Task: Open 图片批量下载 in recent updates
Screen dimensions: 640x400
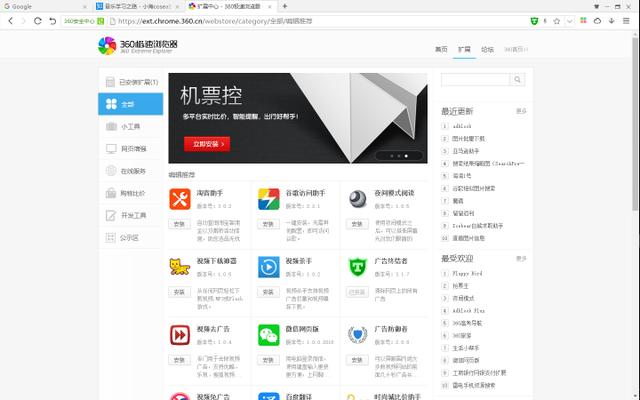Action: pyautogui.click(x=469, y=139)
